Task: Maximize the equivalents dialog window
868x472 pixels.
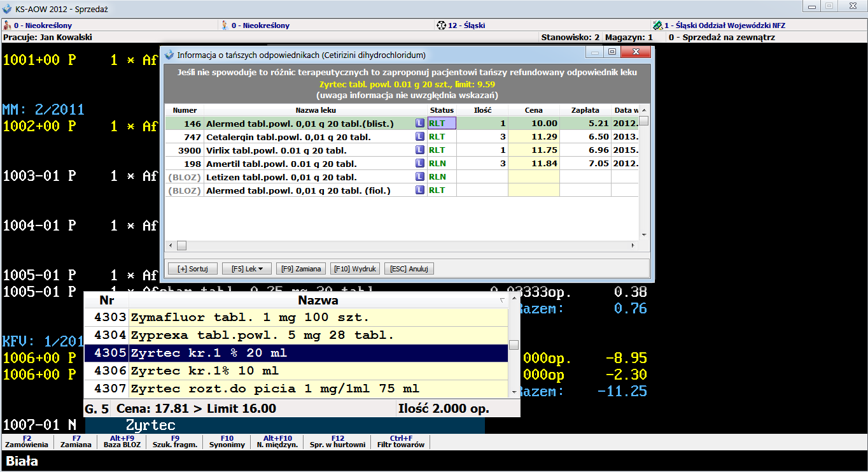Action: click(x=612, y=52)
